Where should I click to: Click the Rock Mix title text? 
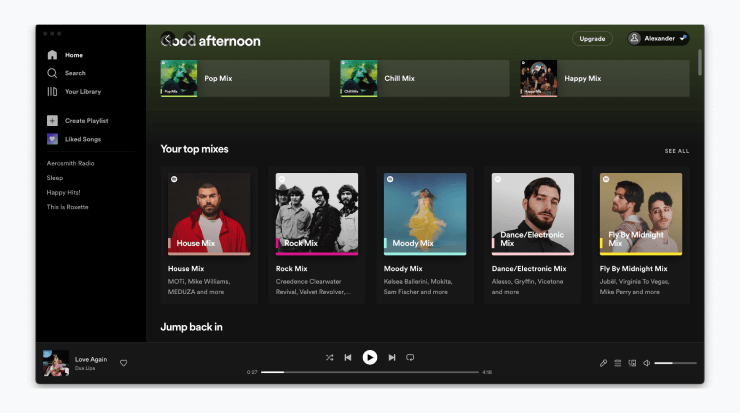(x=292, y=269)
